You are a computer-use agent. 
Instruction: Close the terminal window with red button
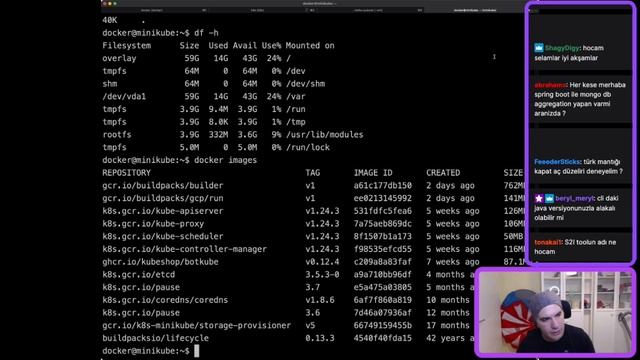tap(105, 3)
